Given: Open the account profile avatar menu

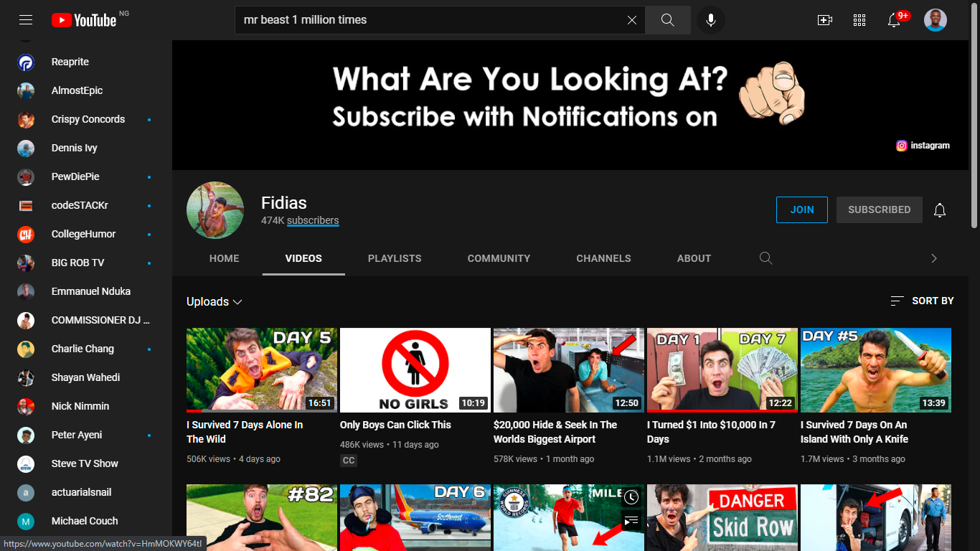Looking at the screenshot, I should click(936, 20).
